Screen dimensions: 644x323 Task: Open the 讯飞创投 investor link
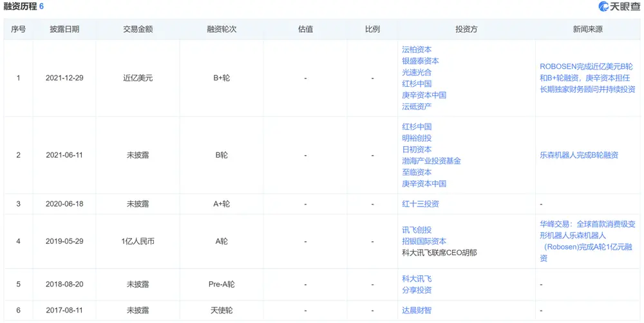(417, 230)
